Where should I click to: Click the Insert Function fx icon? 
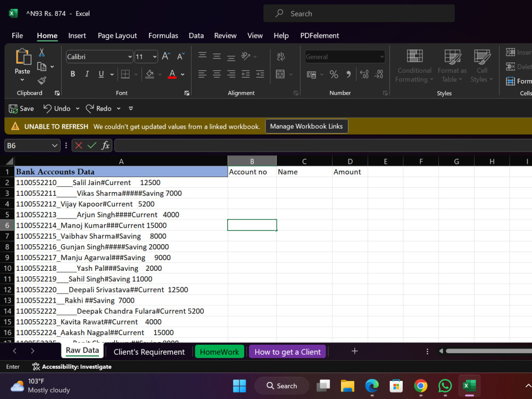click(x=105, y=146)
